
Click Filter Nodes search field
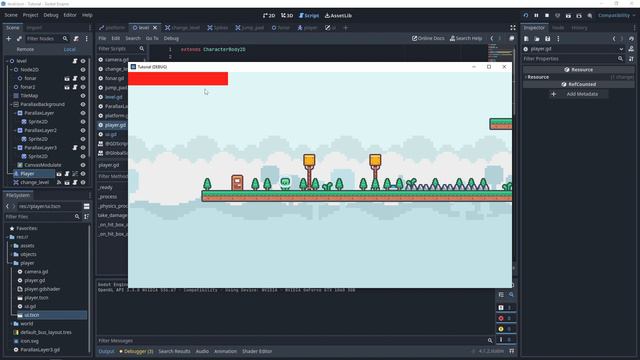tap(47, 38)
